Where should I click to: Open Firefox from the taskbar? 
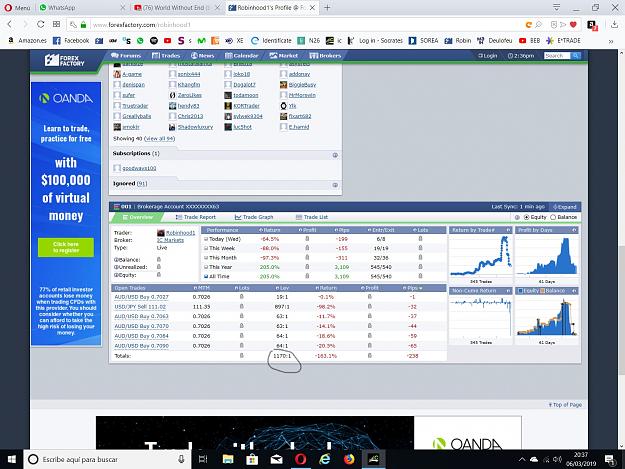tap(349, 459)
